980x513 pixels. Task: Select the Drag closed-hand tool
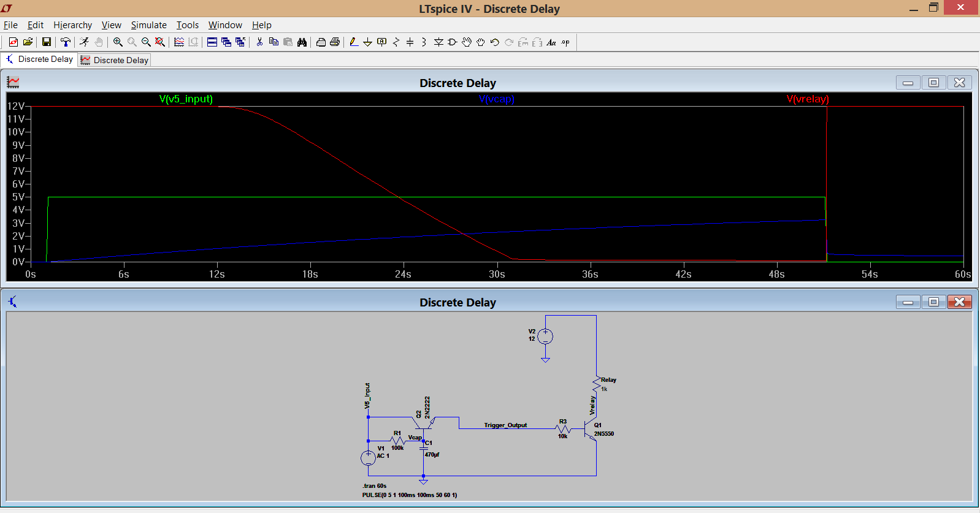point(481,42)
